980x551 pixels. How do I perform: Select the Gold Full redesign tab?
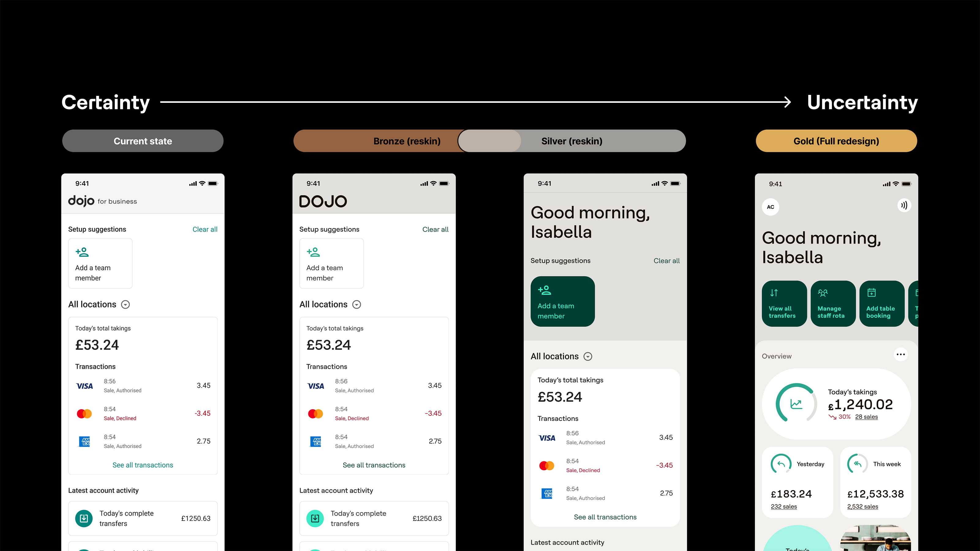click(x=836, y=141)
